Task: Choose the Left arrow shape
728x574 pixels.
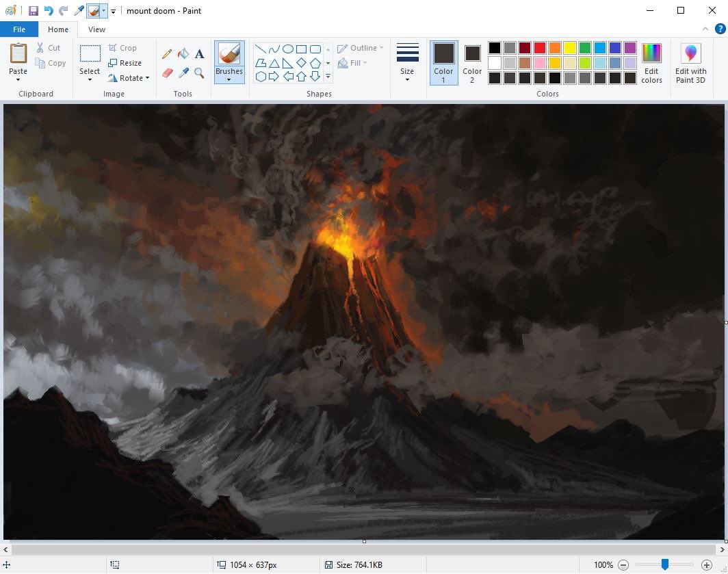Action: click(x=288, y=77)
